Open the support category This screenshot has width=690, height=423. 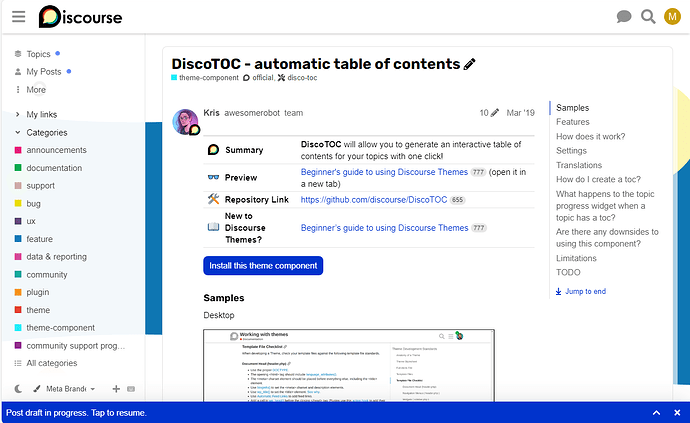pyautogui.click(x=40, y=186)
